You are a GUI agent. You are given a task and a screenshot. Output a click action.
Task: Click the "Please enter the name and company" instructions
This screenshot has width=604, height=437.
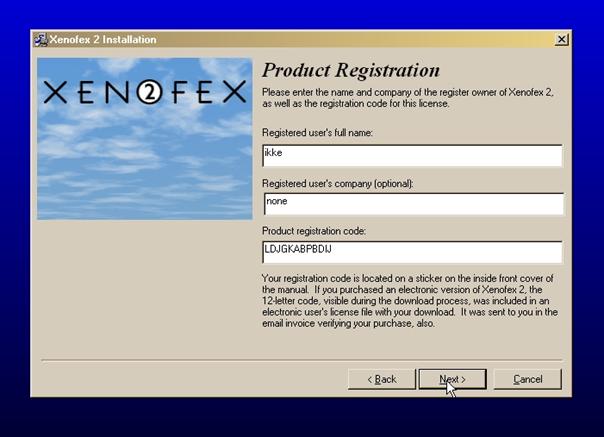click(x=408, y=98)
